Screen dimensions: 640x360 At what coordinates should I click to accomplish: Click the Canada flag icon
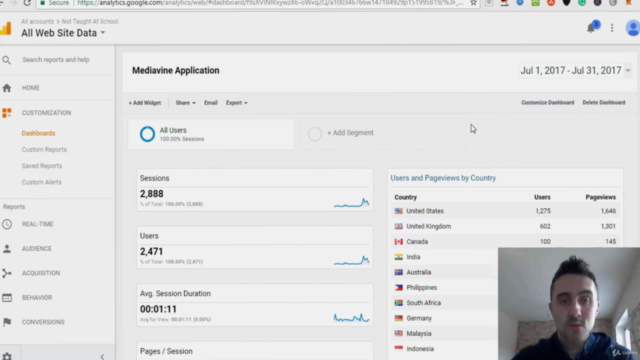coord(398,242)
